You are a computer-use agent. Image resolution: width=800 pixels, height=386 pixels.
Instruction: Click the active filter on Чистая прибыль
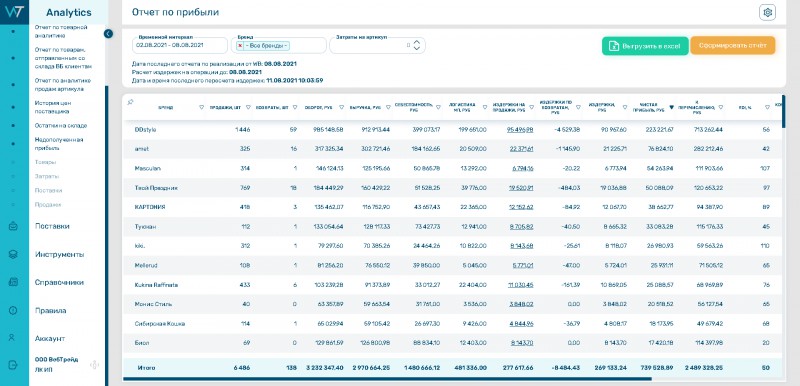pyautogui.click(x=671, y=108)
